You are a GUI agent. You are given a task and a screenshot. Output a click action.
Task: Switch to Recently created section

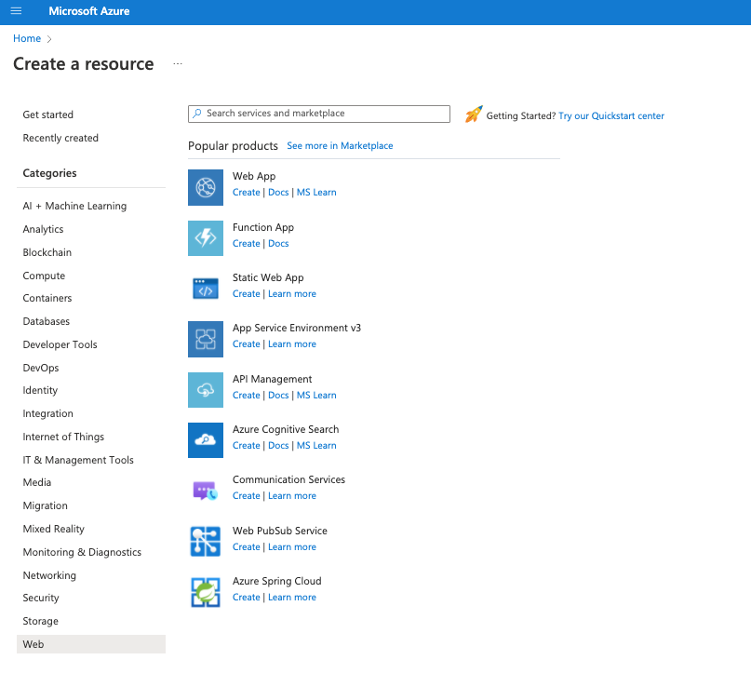(x=60, y=138)
